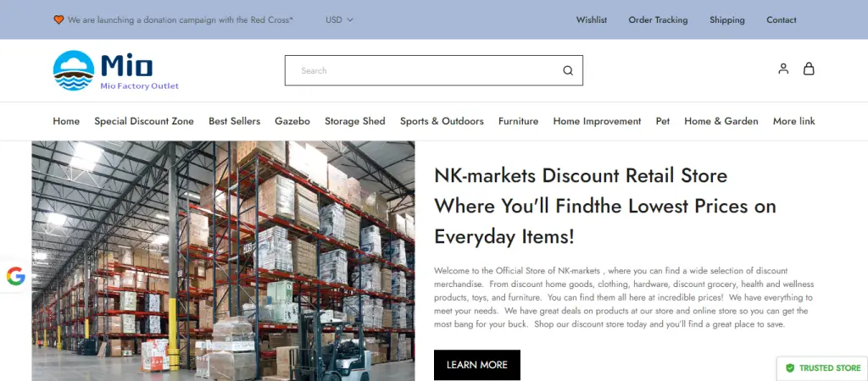868x381 pixels.
Task: Expand the USD currency dropdown
Action: [339, 20]
